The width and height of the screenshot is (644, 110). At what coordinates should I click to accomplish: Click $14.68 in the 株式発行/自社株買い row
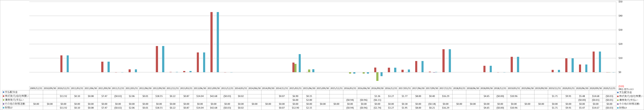click(x=596, y=96)
